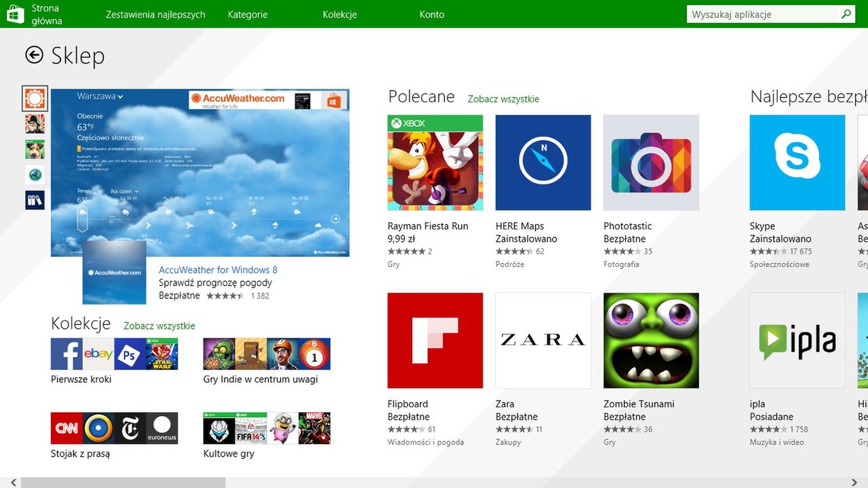Click the Społecznościowe category under Skype
Viewport: 868px width, 488px height.
coord(779,264)
